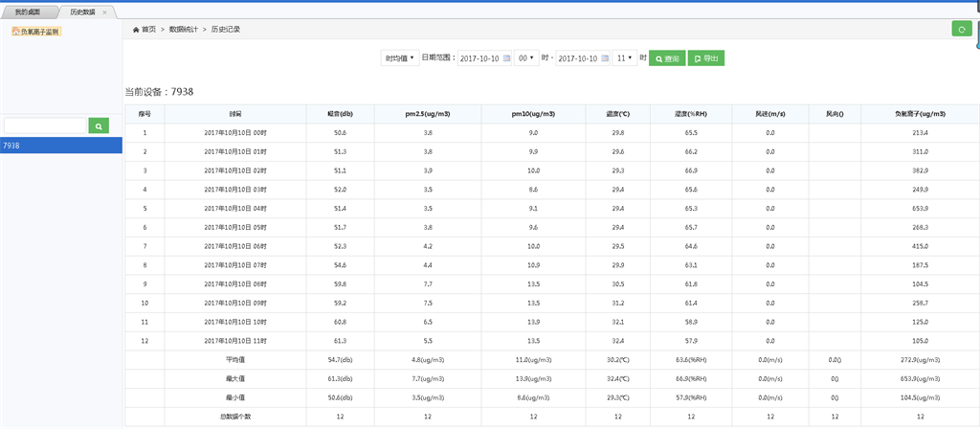Click the home icon in breadcrumb
980x429 pixels.
tap(136, 30)
